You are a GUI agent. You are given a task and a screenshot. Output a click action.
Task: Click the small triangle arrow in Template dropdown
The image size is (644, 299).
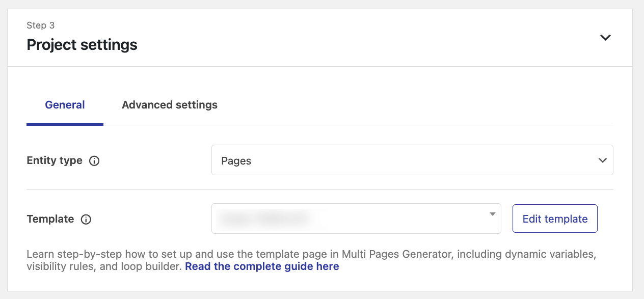coord(492,214)
